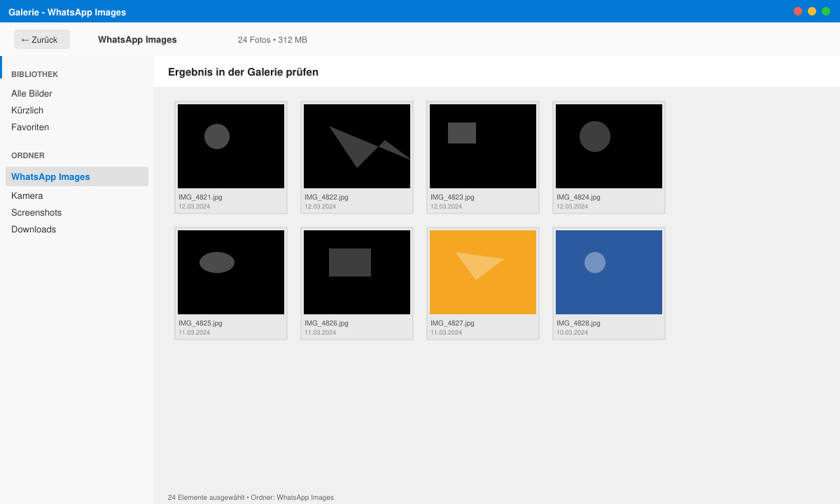Open the Downloads folder
This screenshot has width=840, height=504.
34,229
